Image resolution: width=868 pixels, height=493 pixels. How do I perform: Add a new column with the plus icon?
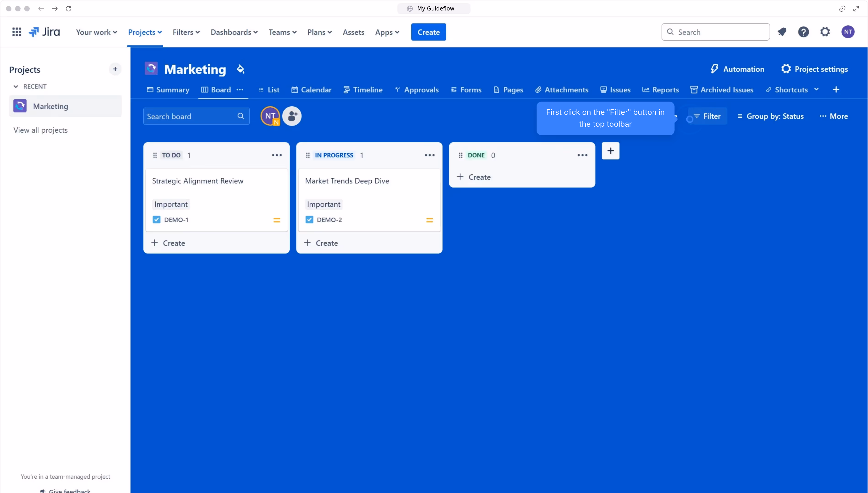610,151
